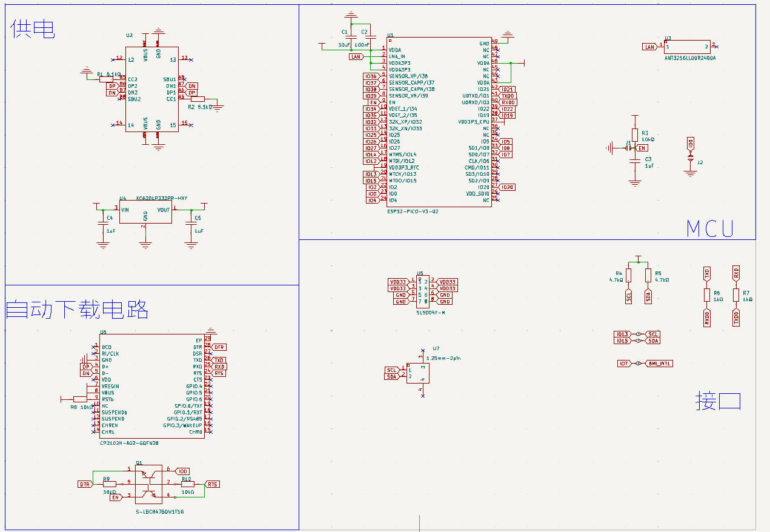The width and height of the screenshot is (770, 532).
Task: Click the S-LBC847BDW1T1G value text
Action: point(160,513)
